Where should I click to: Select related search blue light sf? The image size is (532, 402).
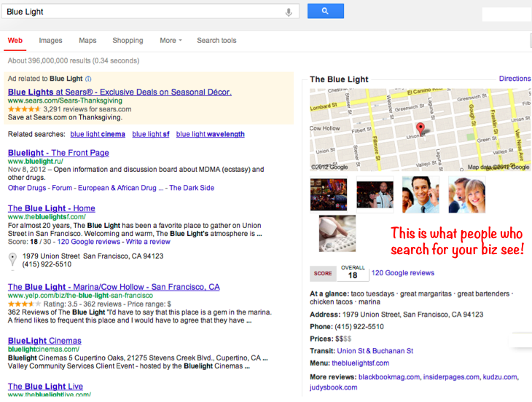coord(151,134)
